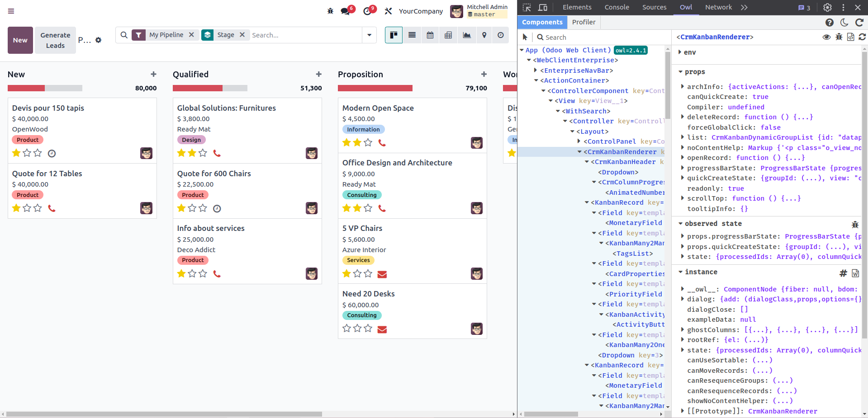Click the red progress bar in Proposition column
Screen dimensions: 868x418
pyautogui.click(x=375, y=88)
